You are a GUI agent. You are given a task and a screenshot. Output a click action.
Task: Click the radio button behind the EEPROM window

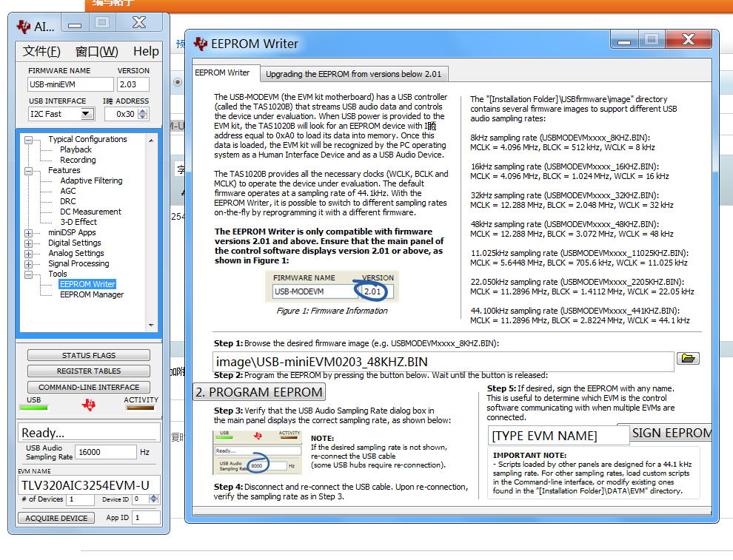click(x=178, y=82)
